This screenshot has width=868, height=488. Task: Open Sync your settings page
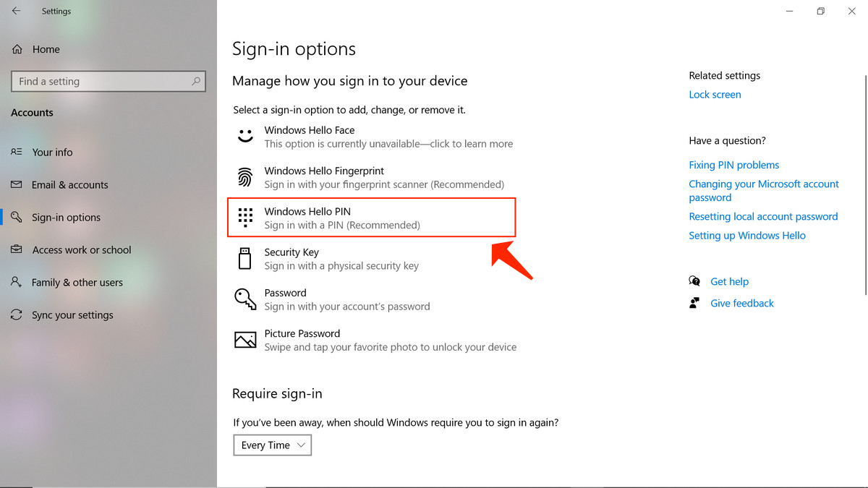pyautogui.click(x=72, y=314)
